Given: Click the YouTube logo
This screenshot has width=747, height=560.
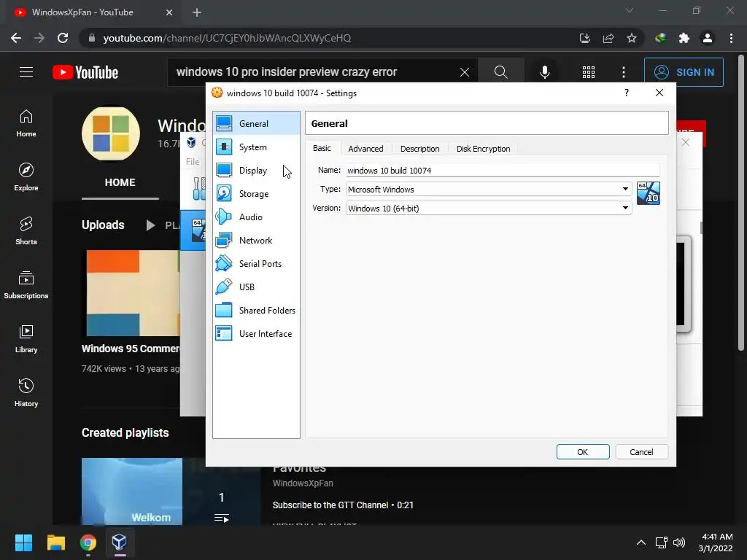Looking at the screenshot, I should tap(85, 72).
